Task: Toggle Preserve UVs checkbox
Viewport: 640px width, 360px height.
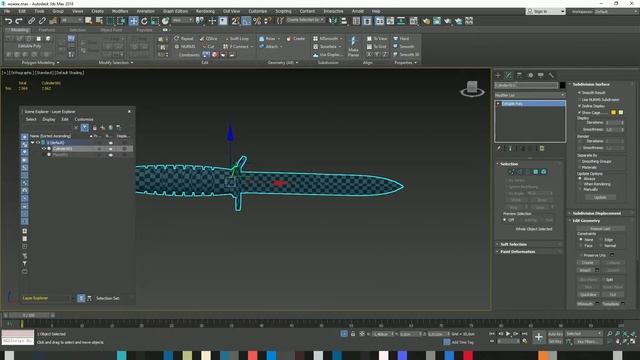Action: 581,255
